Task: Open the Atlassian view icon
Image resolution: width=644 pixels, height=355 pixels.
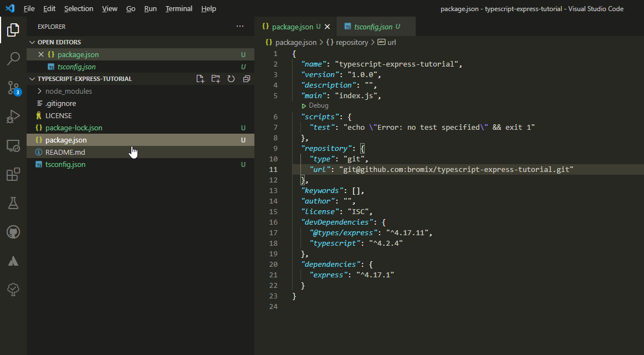Action: click(x=13, y=261)
